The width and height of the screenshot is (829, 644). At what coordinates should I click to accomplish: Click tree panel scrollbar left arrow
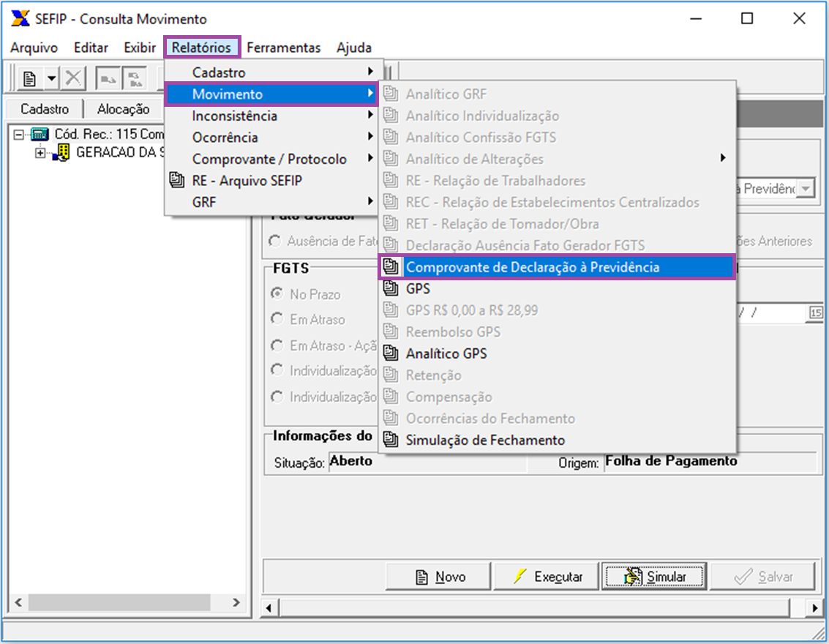click(18, 602)
